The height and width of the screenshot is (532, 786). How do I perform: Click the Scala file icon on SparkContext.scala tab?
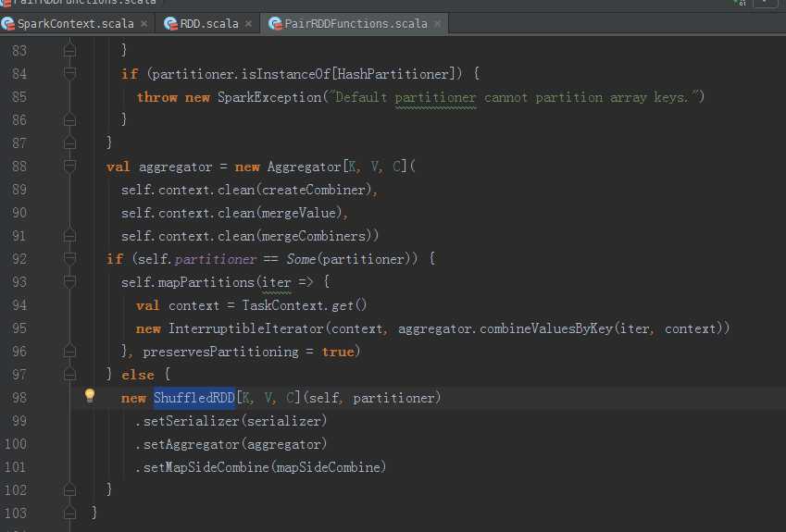pos(8,23)
